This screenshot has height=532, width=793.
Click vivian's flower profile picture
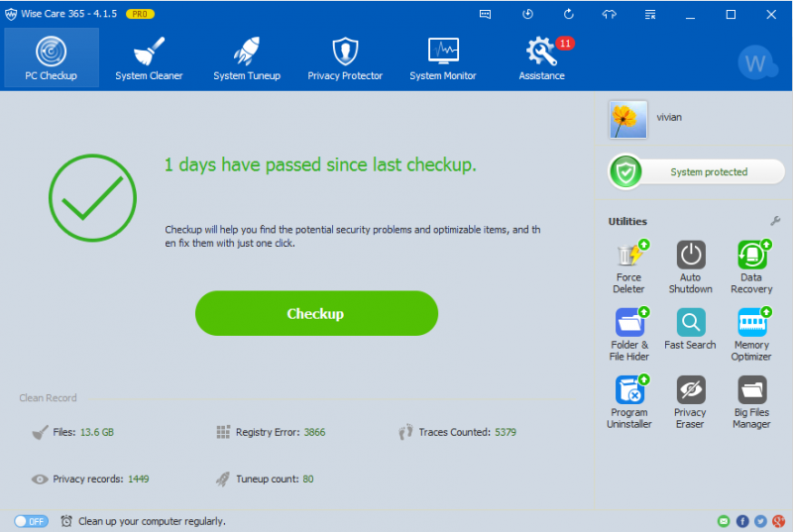(628, 120)
